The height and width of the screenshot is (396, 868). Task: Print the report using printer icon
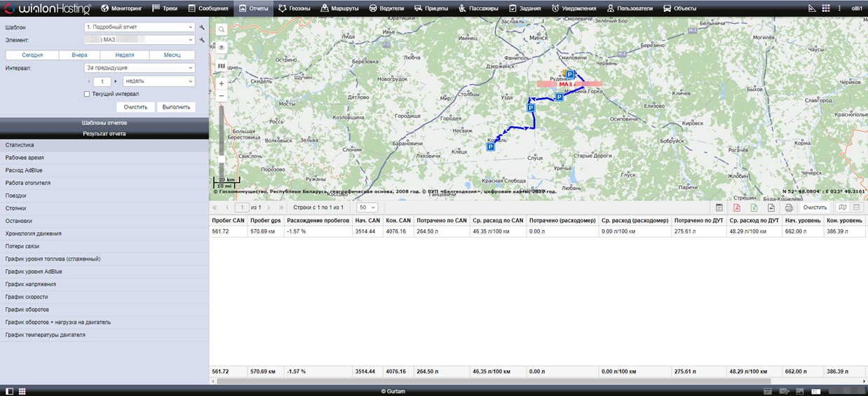click(x=789, y=207)
